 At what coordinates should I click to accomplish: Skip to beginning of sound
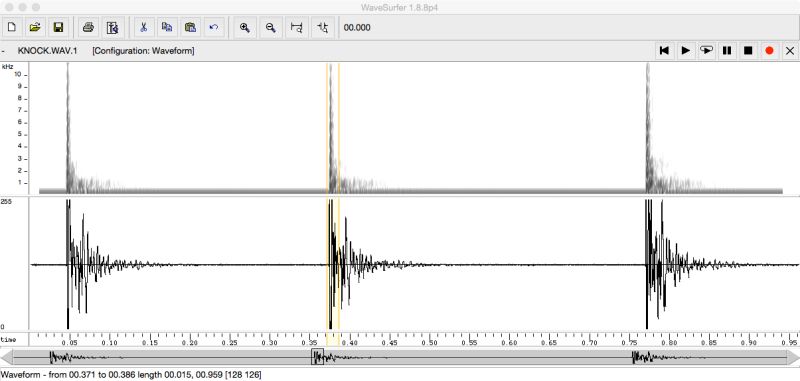pyautogui.click(x=664, y=50)
